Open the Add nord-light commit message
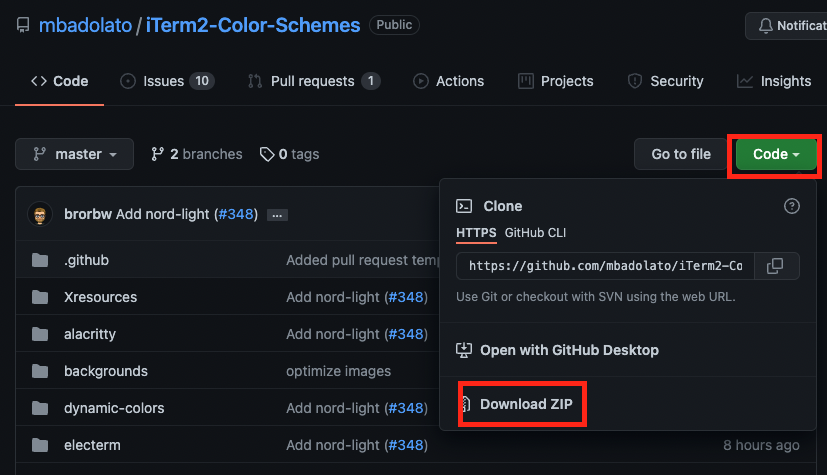 163,215
